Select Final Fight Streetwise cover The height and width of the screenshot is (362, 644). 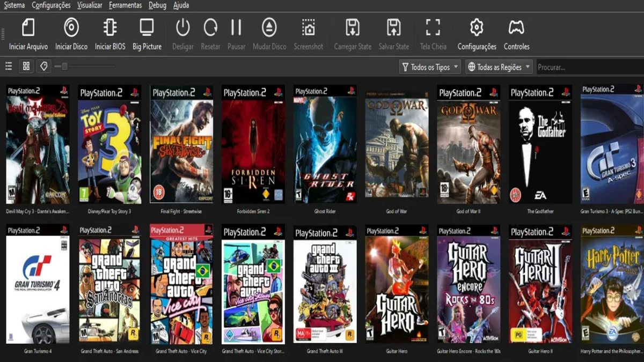coord(181,144)
